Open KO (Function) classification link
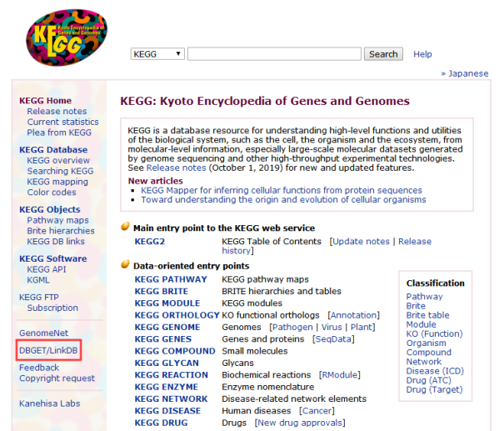Screen dimensions: 504x431 tap(434, 333)
